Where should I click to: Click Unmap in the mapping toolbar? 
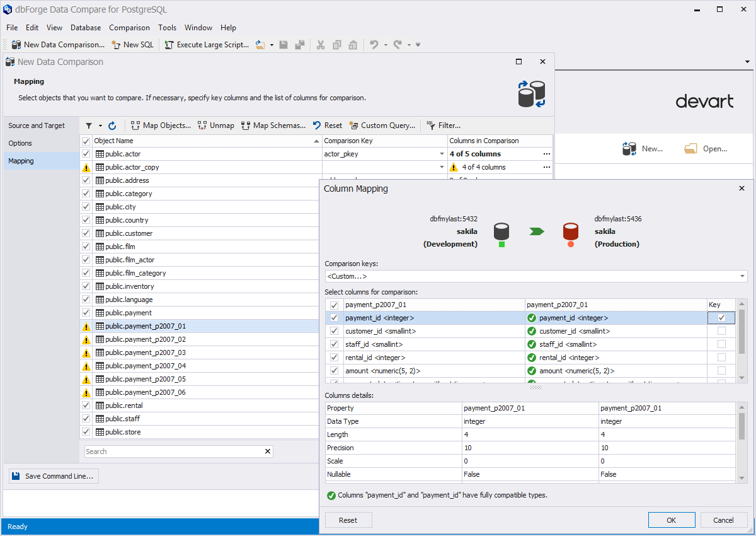point(216,125)
